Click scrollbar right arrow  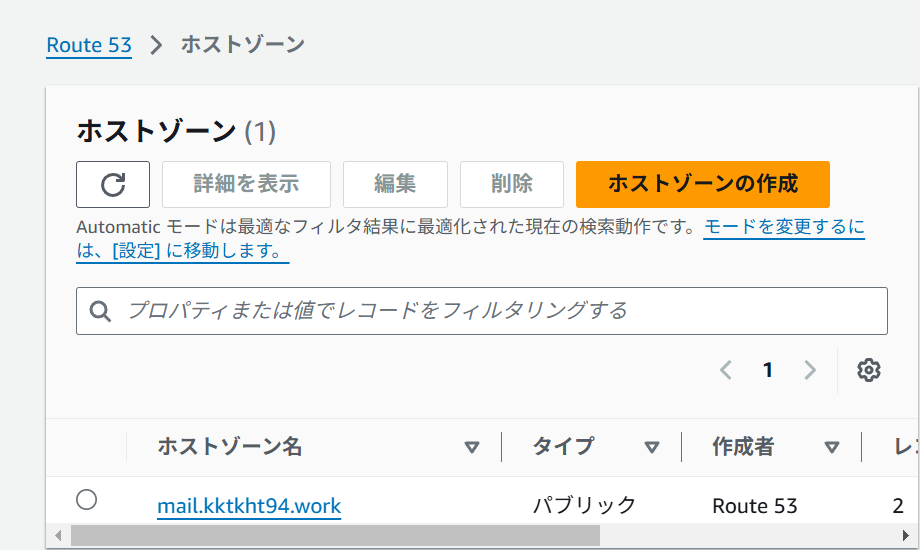click(905, 535)
